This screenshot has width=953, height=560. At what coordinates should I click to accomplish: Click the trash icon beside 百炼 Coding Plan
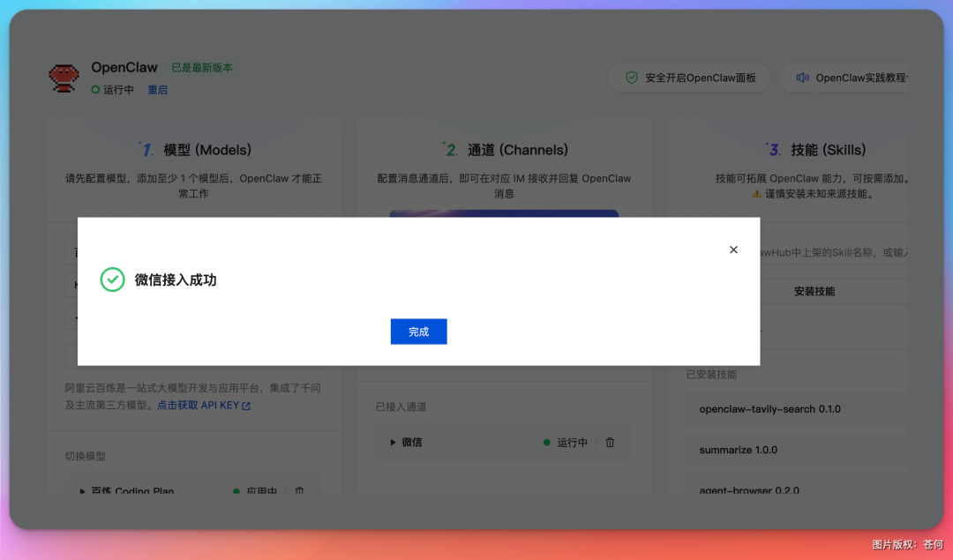pos(299,489)
